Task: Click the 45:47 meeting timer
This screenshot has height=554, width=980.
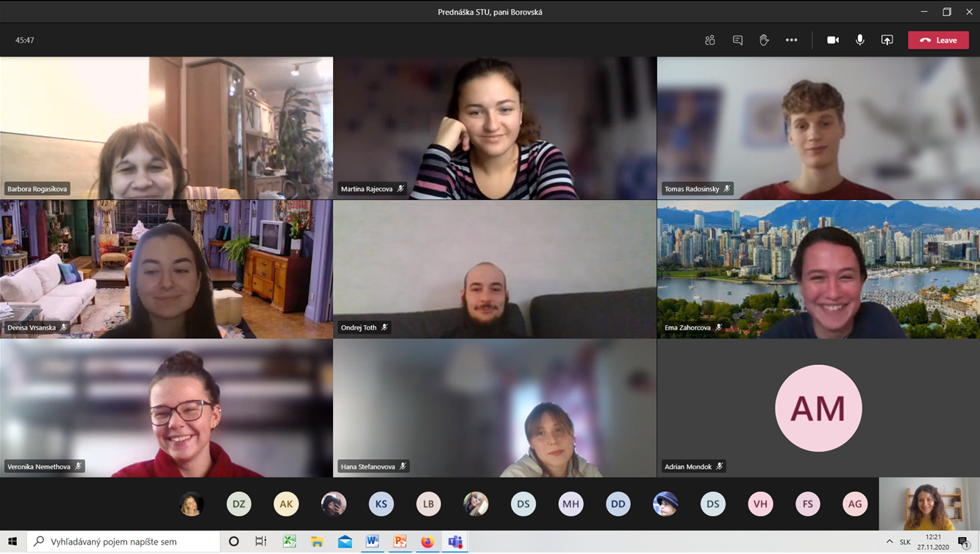Action: [25, 40]
